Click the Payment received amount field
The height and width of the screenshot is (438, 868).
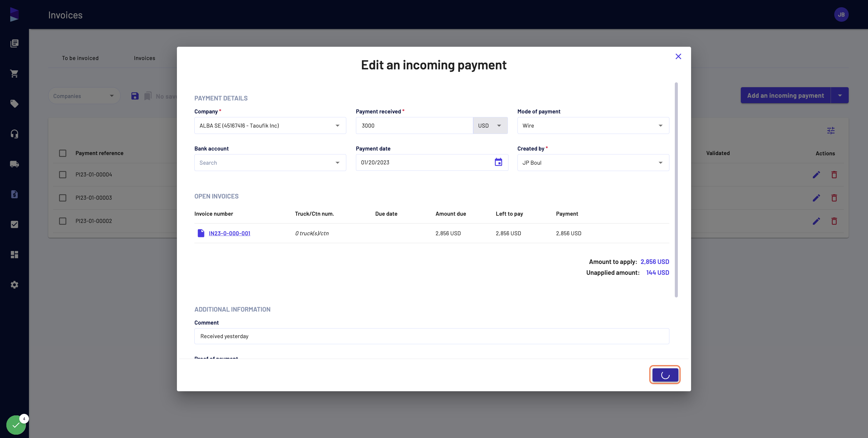tap(414, 125)
